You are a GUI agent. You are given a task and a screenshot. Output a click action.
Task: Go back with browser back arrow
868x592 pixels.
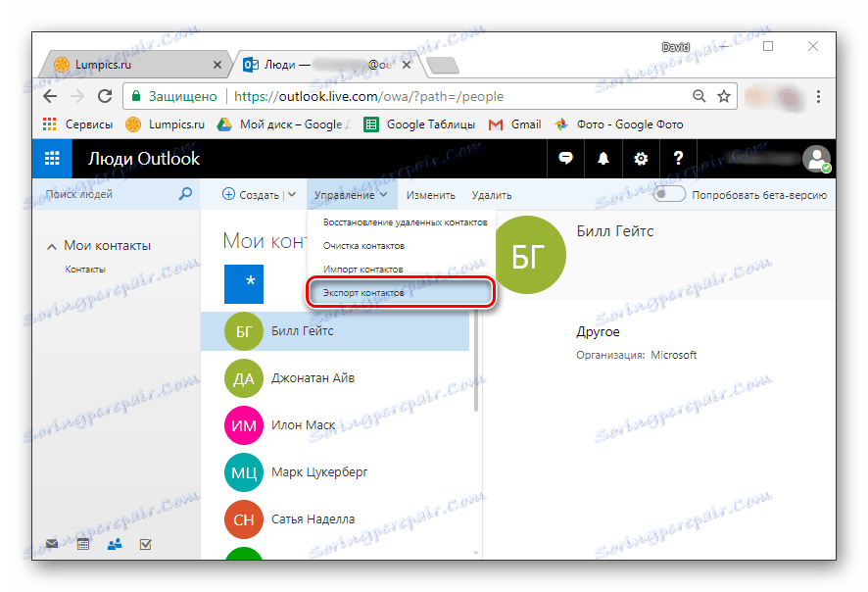[x=50, y=96]
